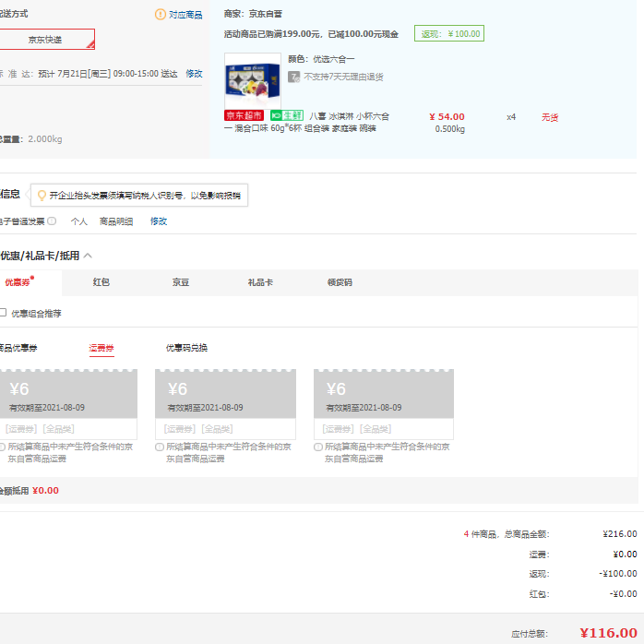The width and height of the screenshot is (644, 644).
Task: Click 修改 to edit invoice information
Action: 159,221
